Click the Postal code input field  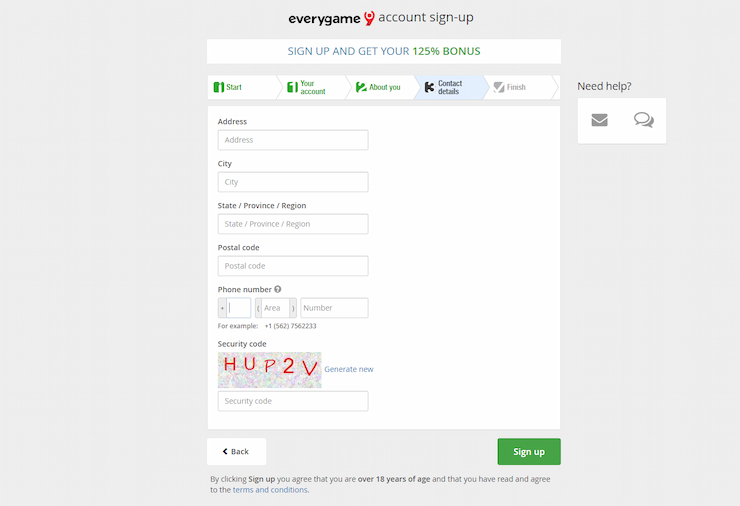[293, 266]
